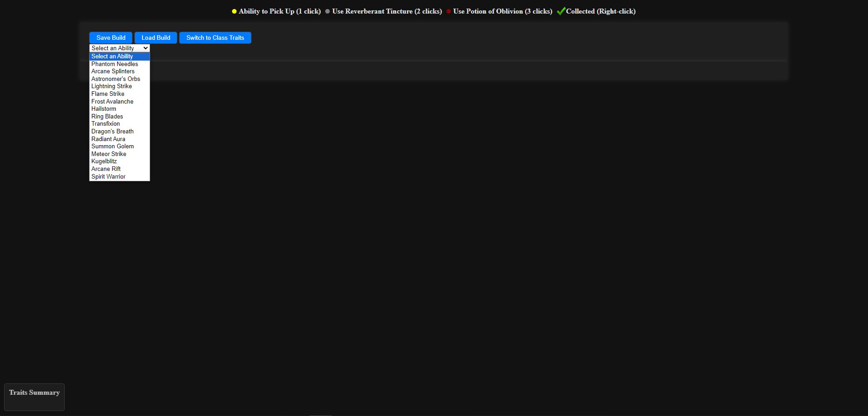
Task: Select Kugelblitz option
Action: (x=119, y=161)
